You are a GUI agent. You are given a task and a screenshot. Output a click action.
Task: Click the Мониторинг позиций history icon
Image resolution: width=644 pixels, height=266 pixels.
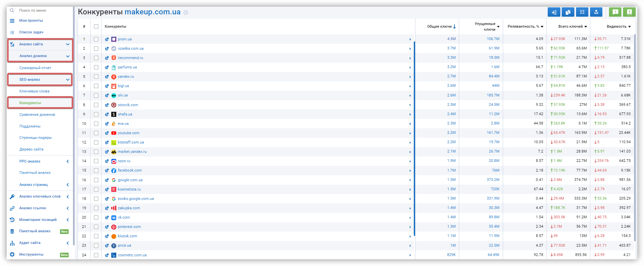coord(12,220)
